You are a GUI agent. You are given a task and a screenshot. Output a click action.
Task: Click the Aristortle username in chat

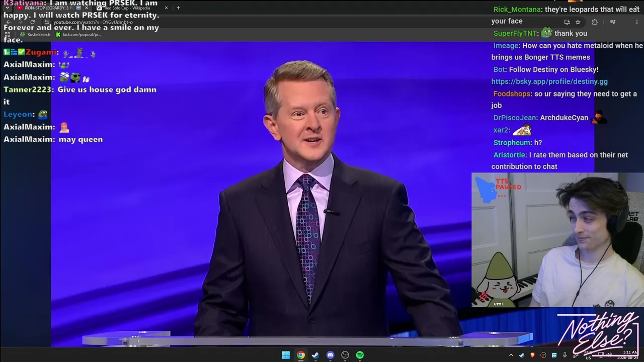[x=510, y=155]
